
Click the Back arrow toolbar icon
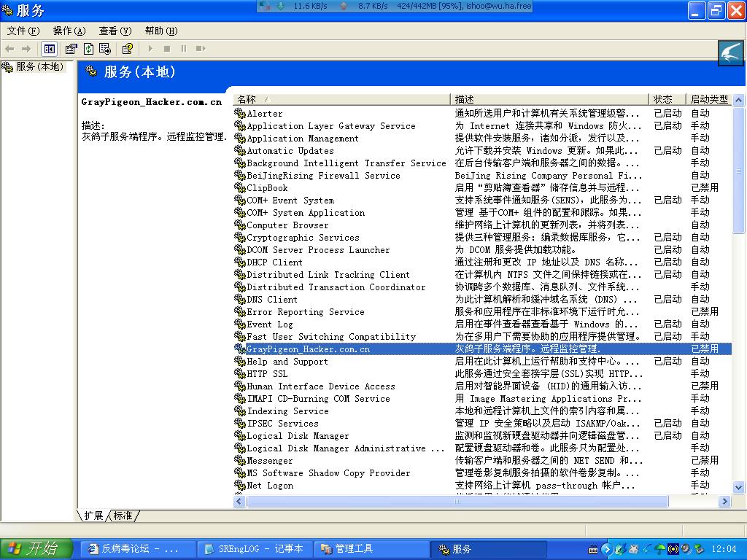click(9, 49)
